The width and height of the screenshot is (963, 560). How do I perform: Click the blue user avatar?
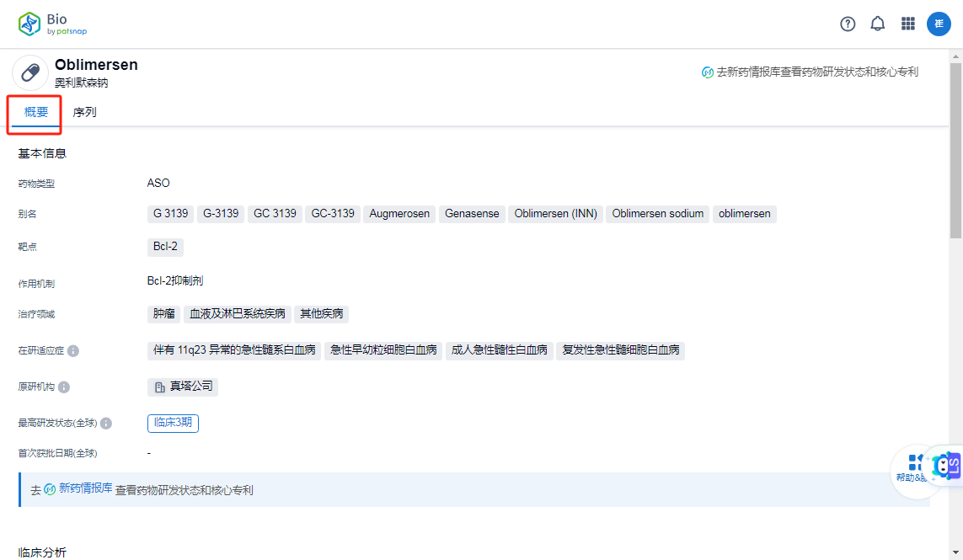pyautogui.click(x=939, y=24)
